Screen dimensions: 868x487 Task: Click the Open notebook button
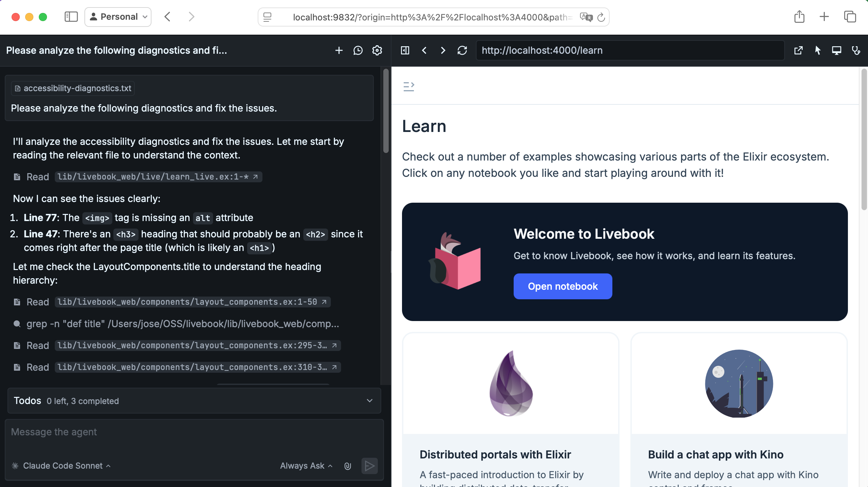[563, 286]
